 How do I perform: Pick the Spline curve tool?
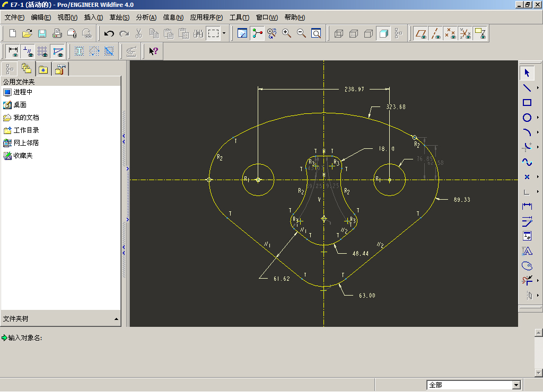click(527, 162)
